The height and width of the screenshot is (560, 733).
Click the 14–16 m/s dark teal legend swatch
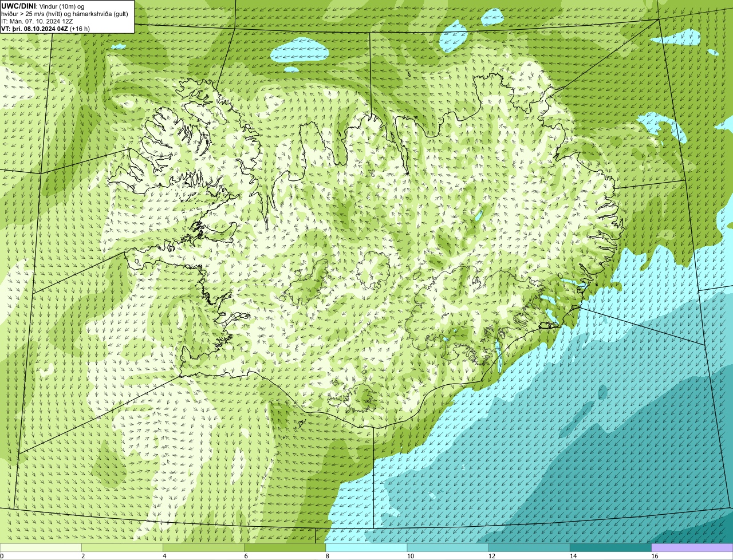610,547
